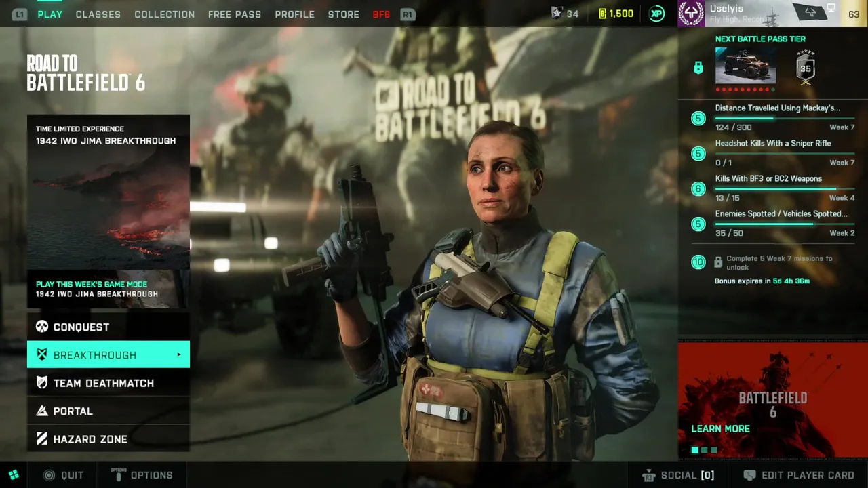The width and height of the screenshot is (868, 488).
Task: Click Learn More on Battlefield 6 banner
Action: (x=720, y=429)
